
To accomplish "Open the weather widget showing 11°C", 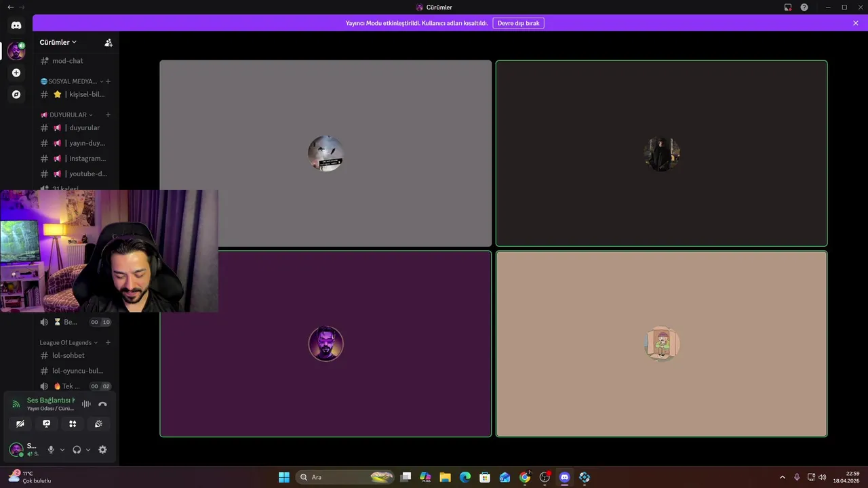I will [29, 477].
